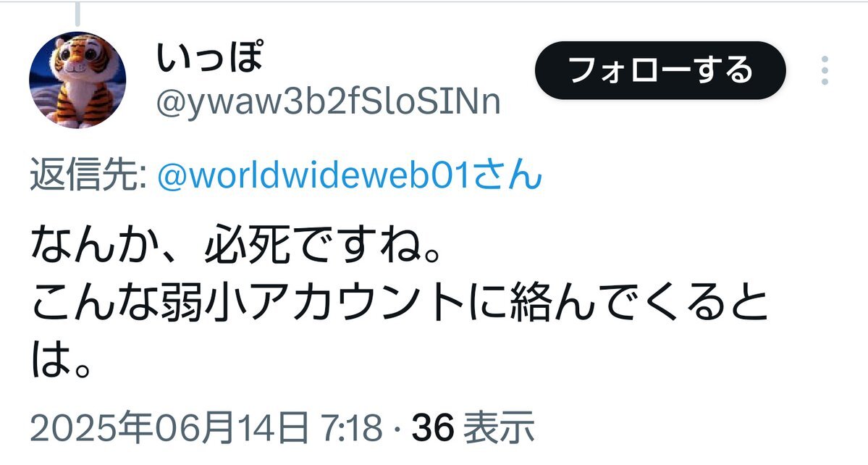Click the tweet line なんか、必死ですね。

pos(237,246)
